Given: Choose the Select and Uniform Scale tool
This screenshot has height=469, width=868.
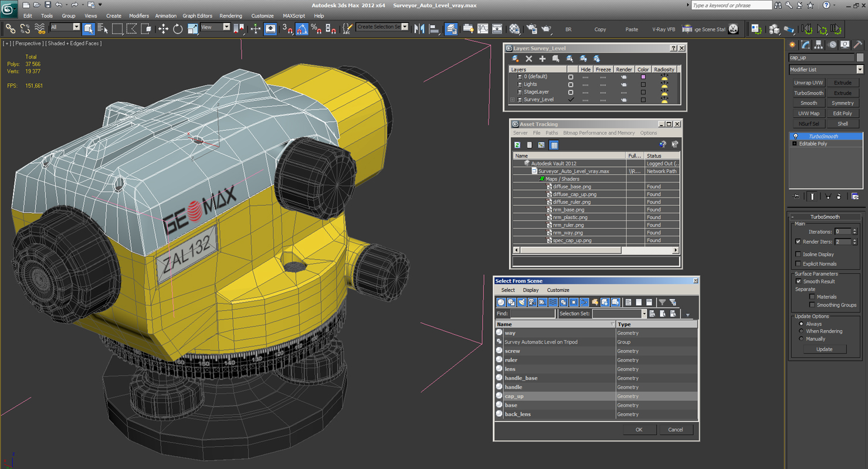Looking at the screenshot, I should (x=192, y=29).
